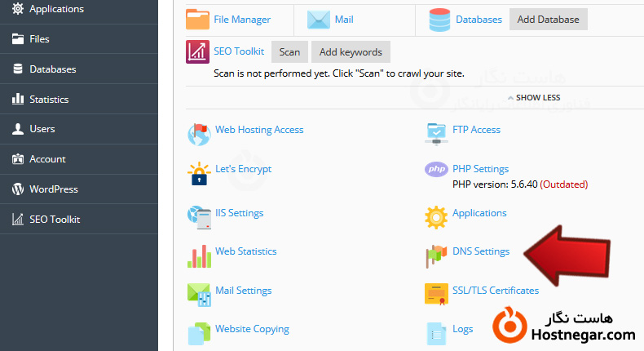Click the Web Statistics bar chart icon
The width and height of the screenshot is (644, 351).
click(199, 255)
